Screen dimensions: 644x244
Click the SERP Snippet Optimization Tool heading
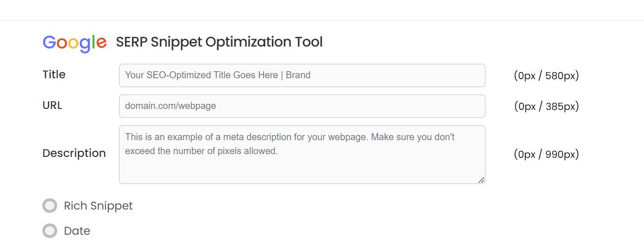219,42
